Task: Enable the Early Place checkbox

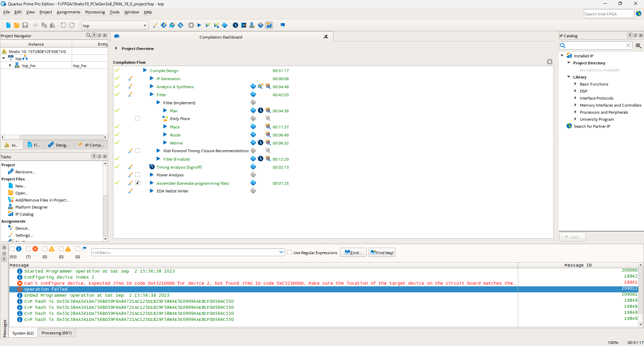Action: click(x=138, y=118)
